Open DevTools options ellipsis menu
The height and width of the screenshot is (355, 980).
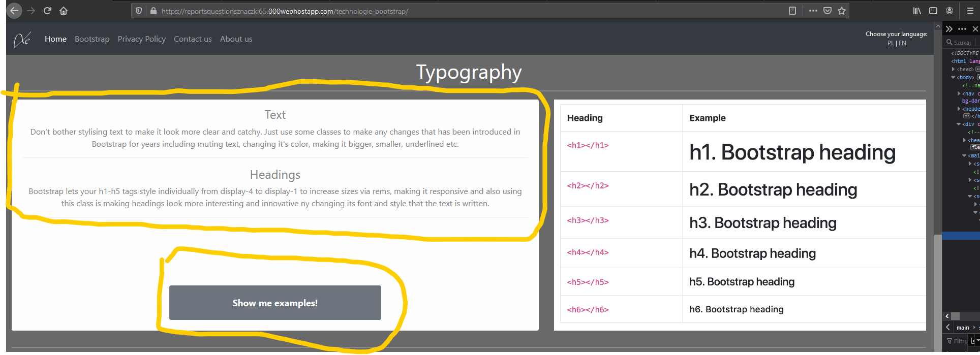pyautogui.click(x=962, y=29)
